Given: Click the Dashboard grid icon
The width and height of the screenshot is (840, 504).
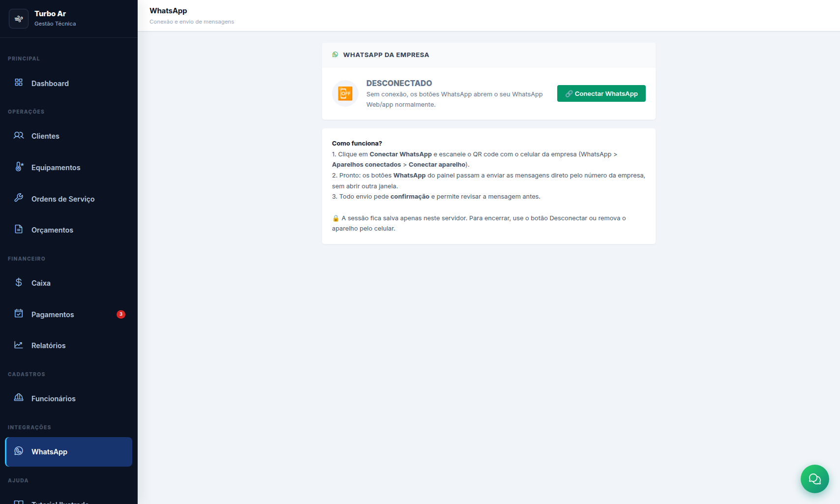Looking at the screenshot, I should [19, 82].
